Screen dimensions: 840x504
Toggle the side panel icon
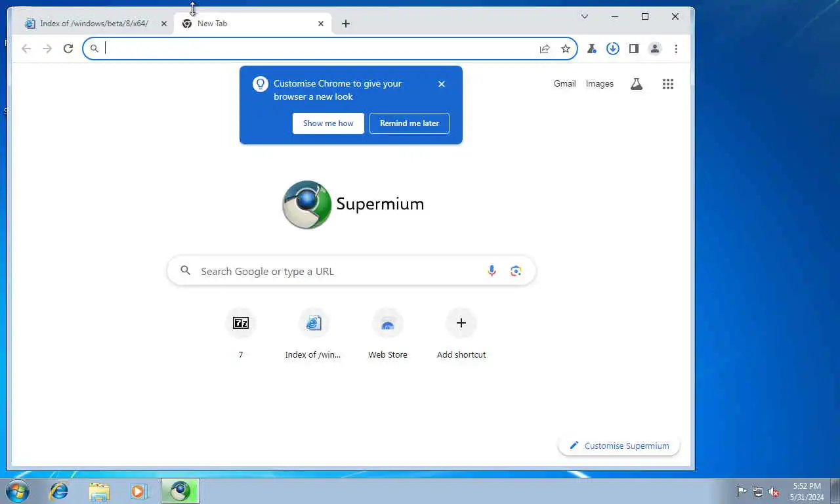pos(634,49)
